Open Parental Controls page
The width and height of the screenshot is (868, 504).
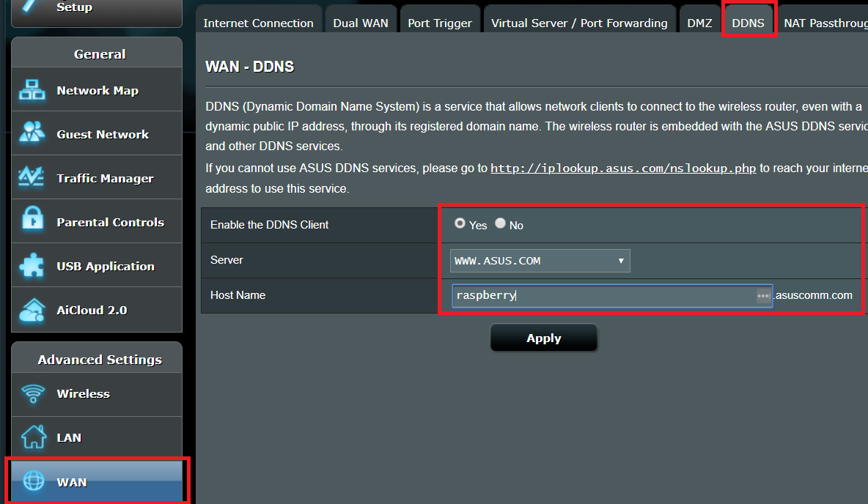click(x=97, y=221)
